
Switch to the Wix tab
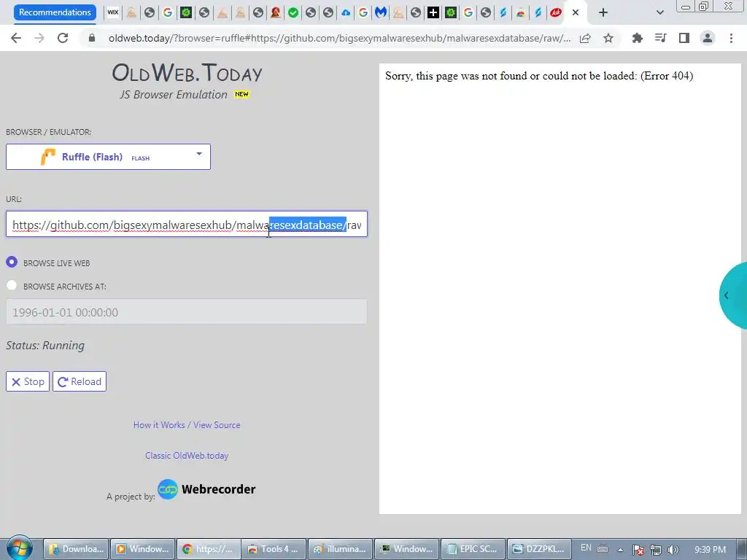[x=113, y=13]
